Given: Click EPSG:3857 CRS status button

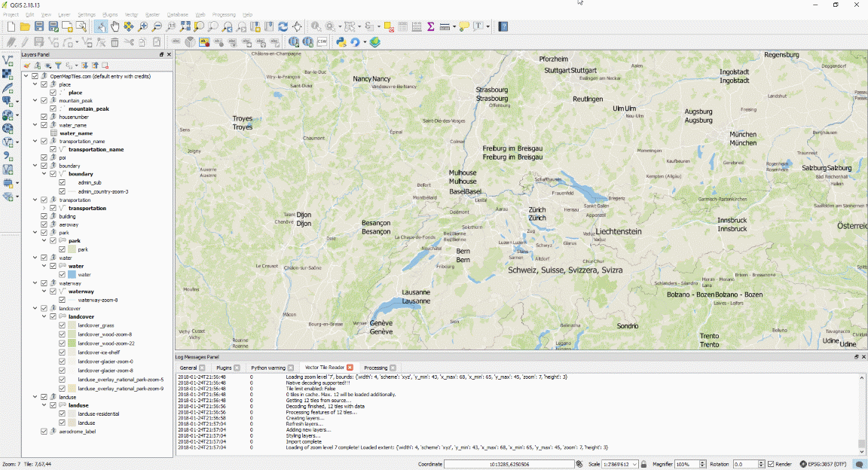Looking at the screenshot, I should click(x=823, y=464).
